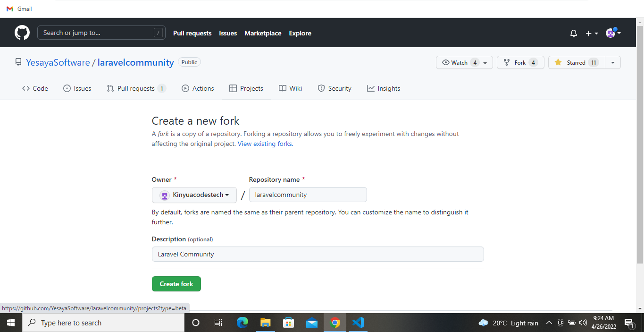644x332 pixels.
Task: Open the weather widget showing Light rain
Action: pyautogui.click(x=508, y=323)
